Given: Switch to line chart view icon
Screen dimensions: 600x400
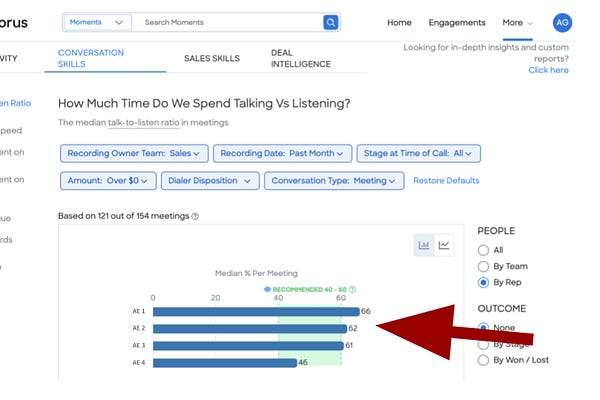Looking at the screenshot, I should click(x=444, y=245).
